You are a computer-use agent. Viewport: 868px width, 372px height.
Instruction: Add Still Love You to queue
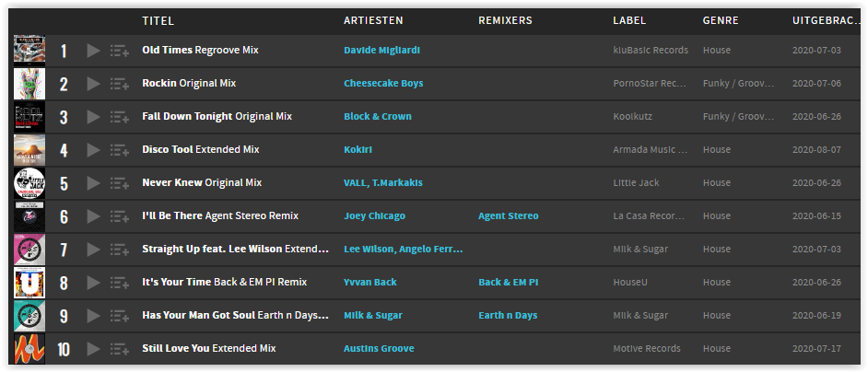pyautogui.click(x=119, y=349)
